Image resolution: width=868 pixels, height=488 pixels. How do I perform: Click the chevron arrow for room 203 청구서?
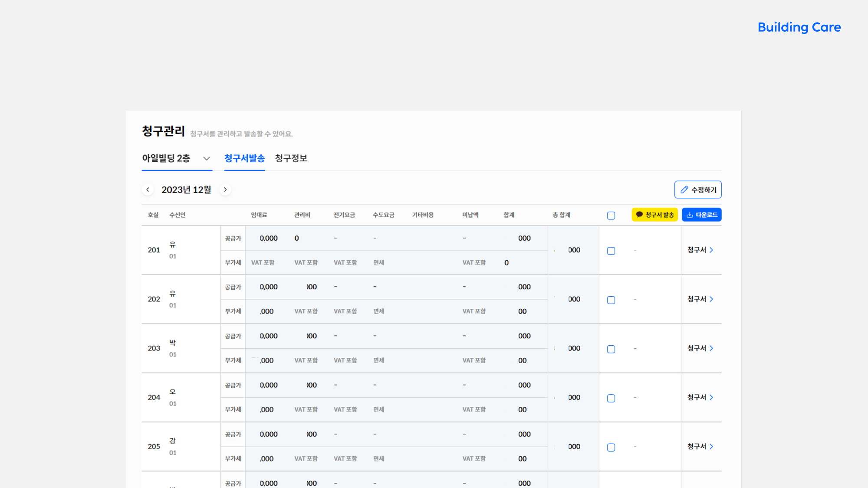pos(711,348)
